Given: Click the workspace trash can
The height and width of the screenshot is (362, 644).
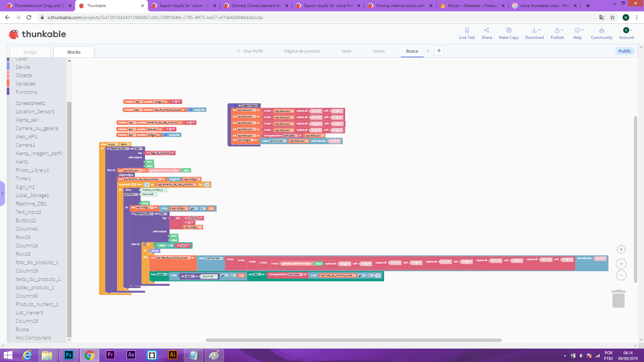Looking at the screenshot, I should point(618,299).
